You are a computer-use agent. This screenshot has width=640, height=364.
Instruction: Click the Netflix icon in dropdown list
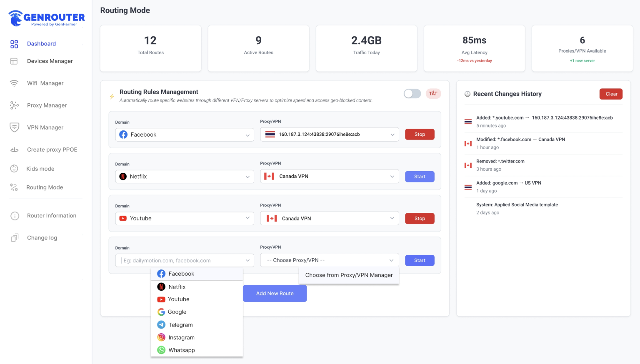[x=161, y=287]
